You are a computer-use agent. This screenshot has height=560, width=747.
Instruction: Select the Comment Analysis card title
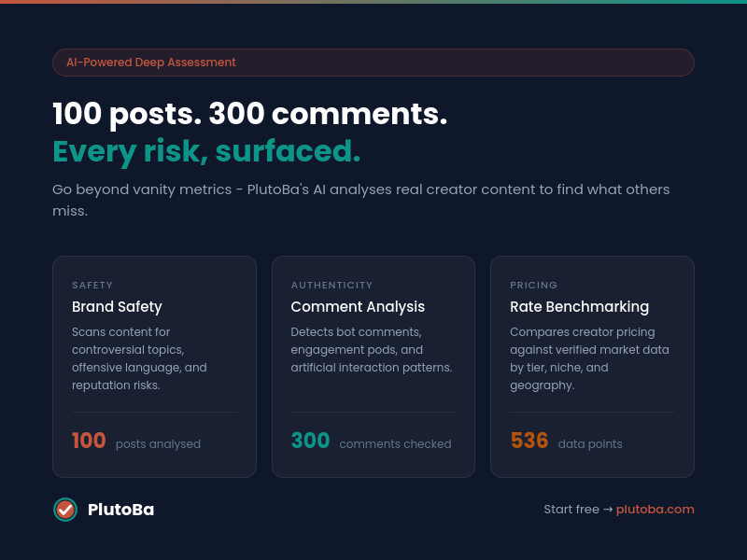coord(358,307)
